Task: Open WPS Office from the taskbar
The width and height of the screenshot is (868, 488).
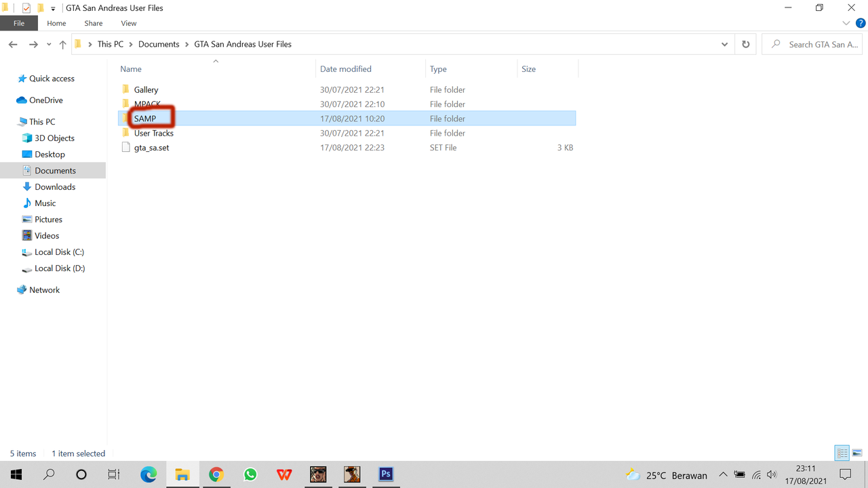Action: [284, 474]
